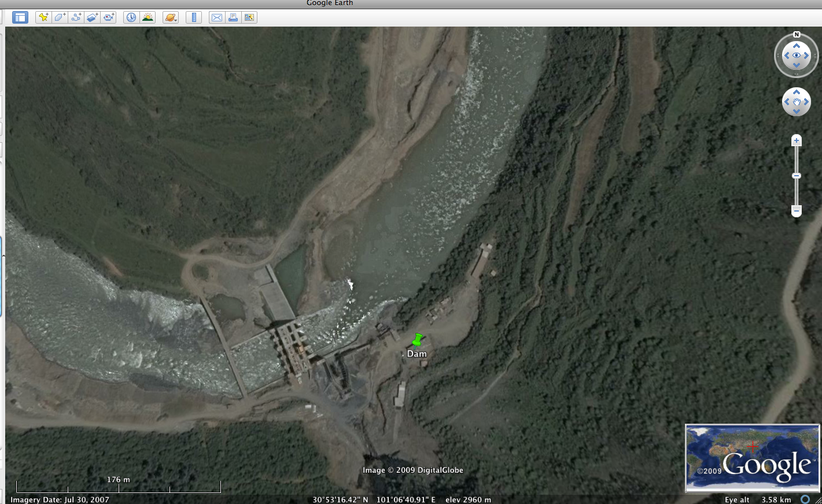Open the planet switcher dropdown
Viewport: 822px width, 504px height.
(171, 17)
